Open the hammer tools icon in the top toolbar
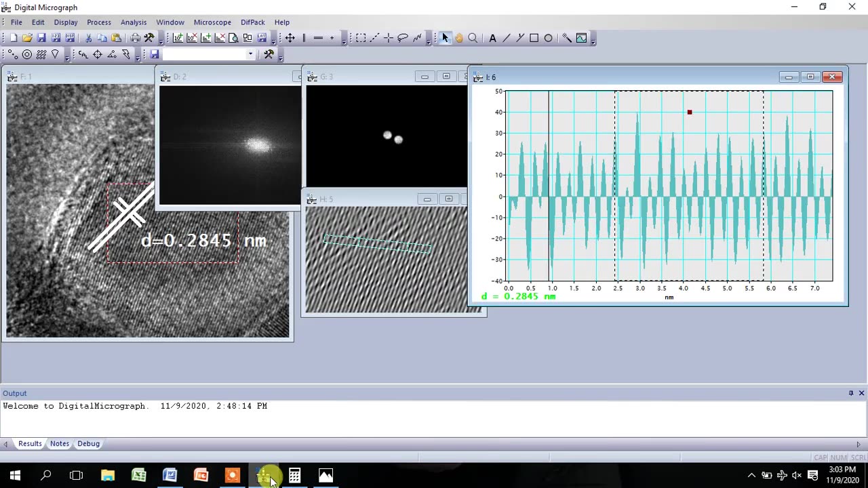This screenshot has height=488, width=868. pyautogui.click(x=149, y=38)
